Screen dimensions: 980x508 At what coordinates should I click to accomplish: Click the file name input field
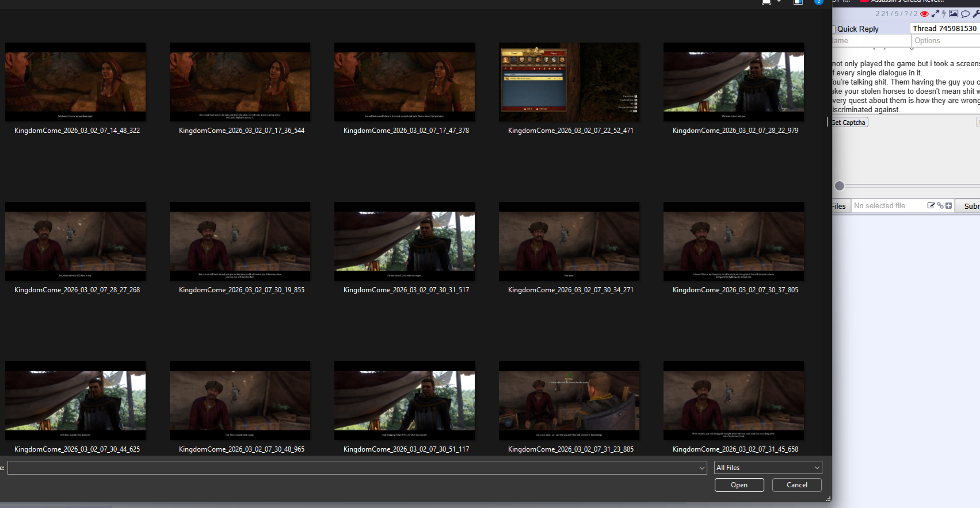pos(353,468)
